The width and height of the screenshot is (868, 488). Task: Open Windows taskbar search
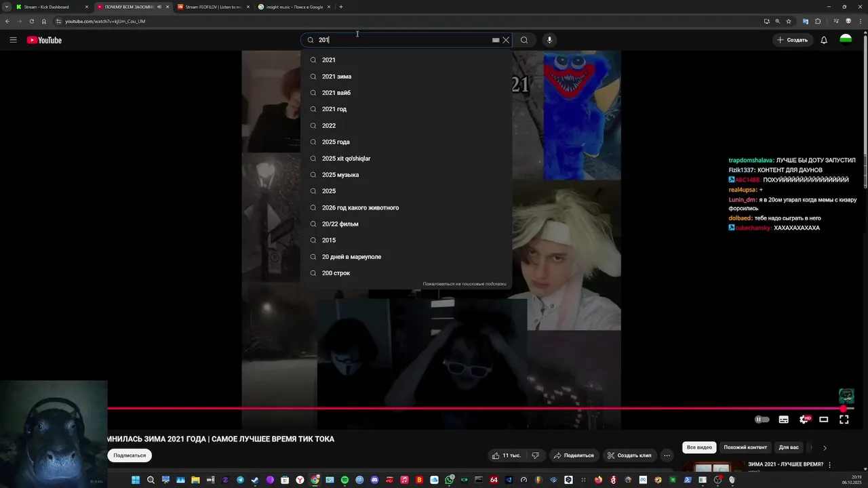(x=151, y=480)
